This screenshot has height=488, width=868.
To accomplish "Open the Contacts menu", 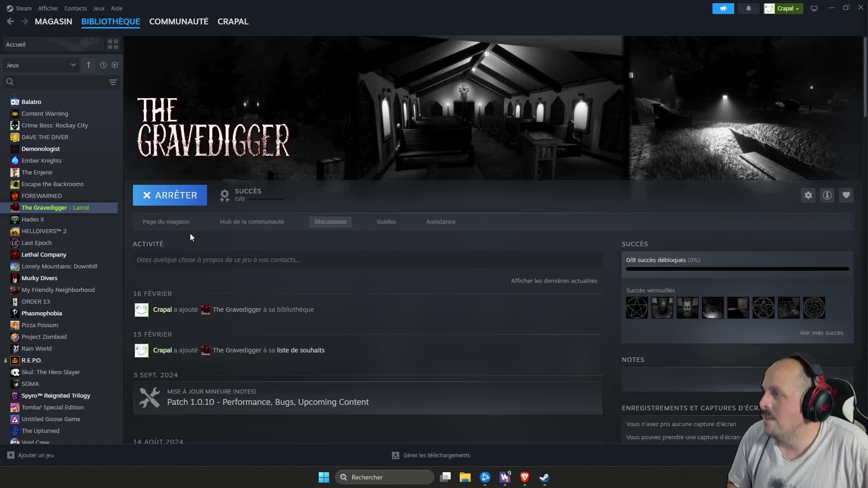I will click(75, 8).
